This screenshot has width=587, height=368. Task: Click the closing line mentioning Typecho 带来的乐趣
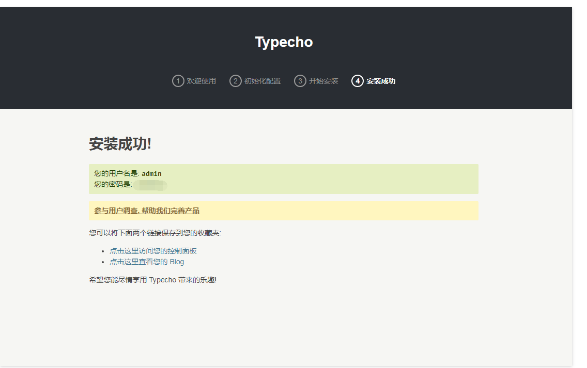pyautogui.click(x=153, y=280)
